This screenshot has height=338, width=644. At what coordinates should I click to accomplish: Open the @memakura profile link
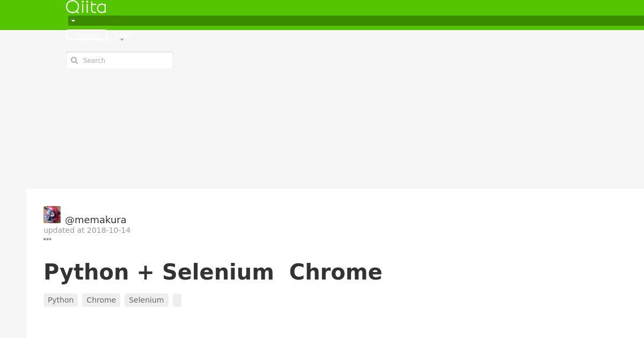click(96, 220)
